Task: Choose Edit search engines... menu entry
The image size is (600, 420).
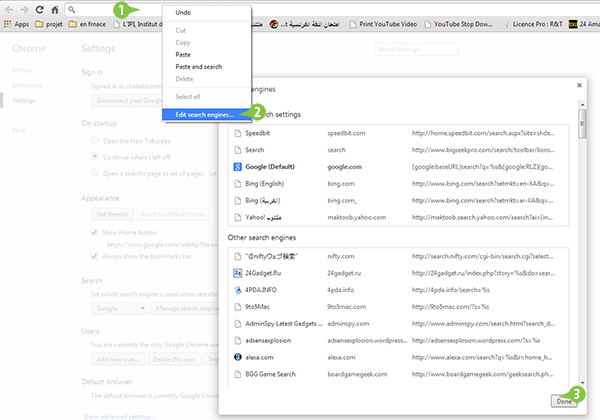Action: 207,115
